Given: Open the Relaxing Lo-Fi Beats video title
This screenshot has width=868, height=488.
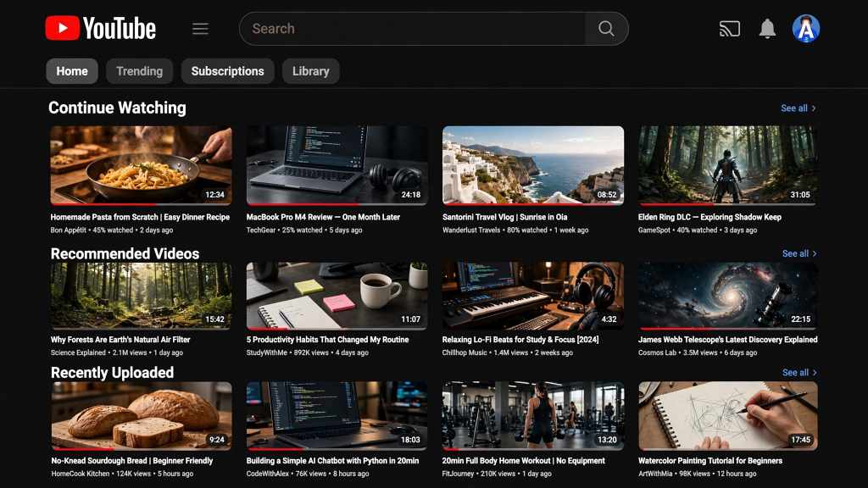Looking at the screenshot, I should tap(520, 340).
